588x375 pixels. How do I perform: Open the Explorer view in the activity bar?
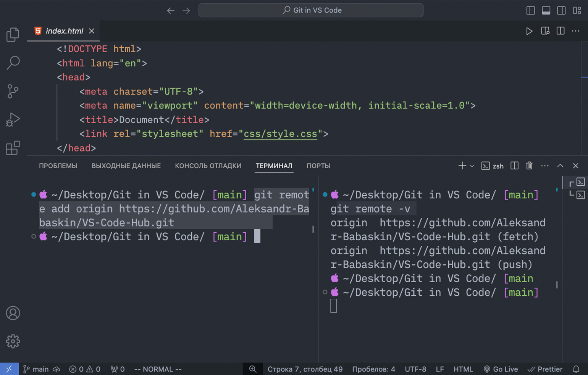click(x=13, y=35)
